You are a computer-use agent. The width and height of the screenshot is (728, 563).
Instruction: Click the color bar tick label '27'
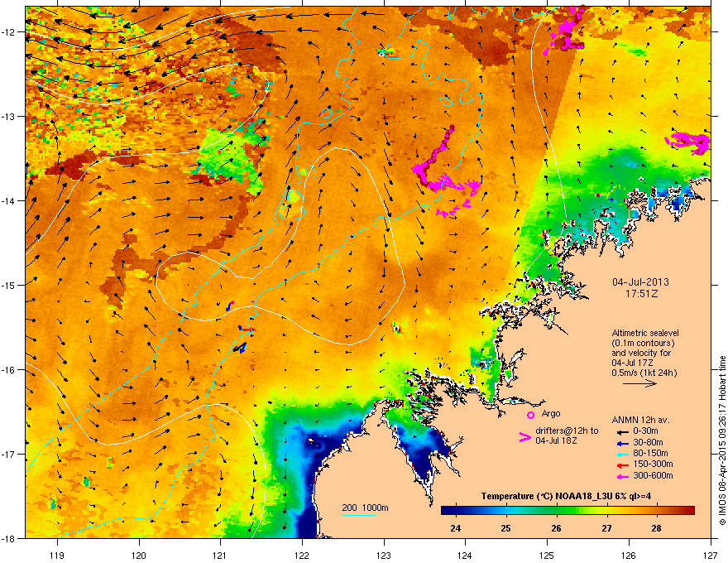(x=606, y=528)
